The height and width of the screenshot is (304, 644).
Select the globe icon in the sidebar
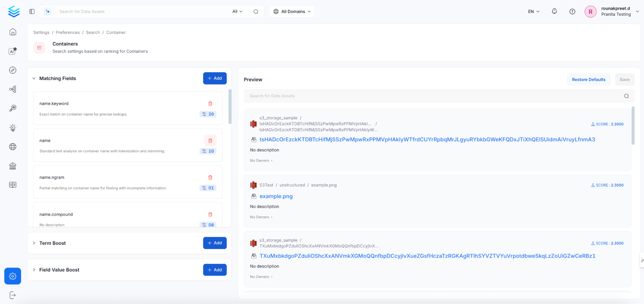coord(12,147)
